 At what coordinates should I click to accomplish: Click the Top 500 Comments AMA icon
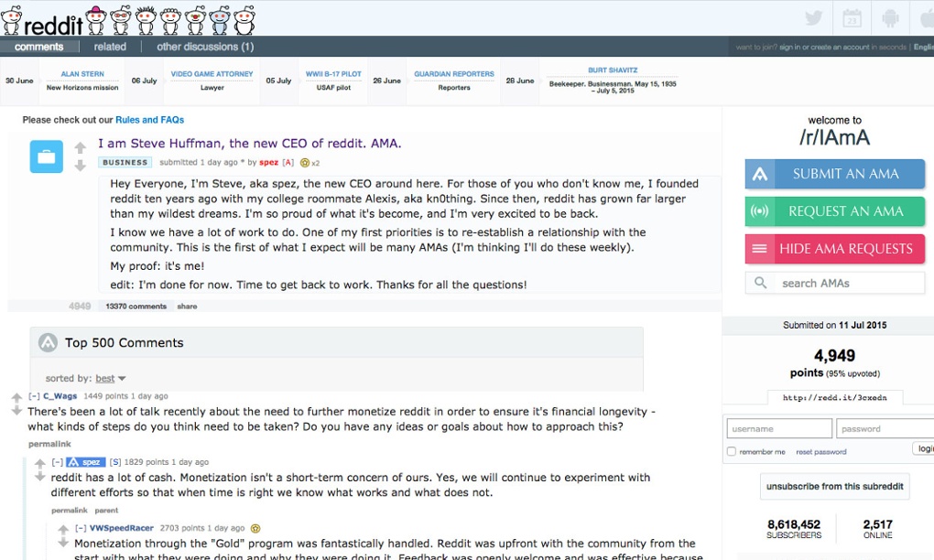pyautogui.click(x=48, y=342)
